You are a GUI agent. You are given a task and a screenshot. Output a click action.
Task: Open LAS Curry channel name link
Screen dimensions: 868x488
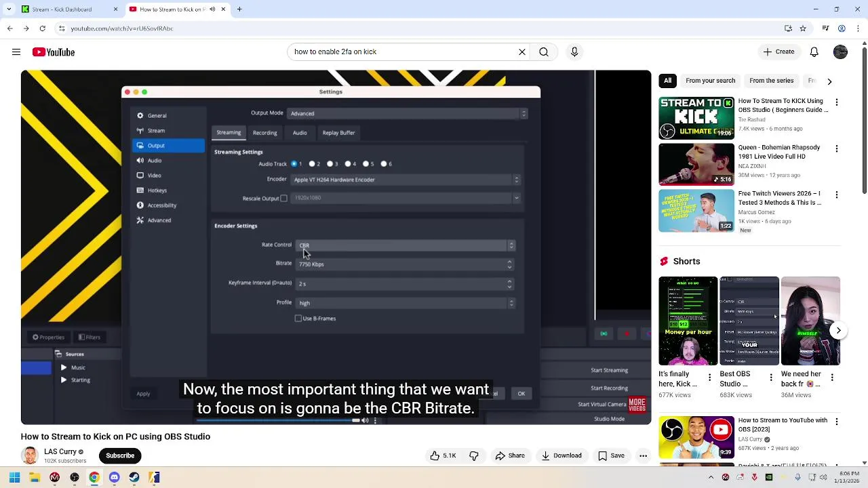(x=60, y=451)
